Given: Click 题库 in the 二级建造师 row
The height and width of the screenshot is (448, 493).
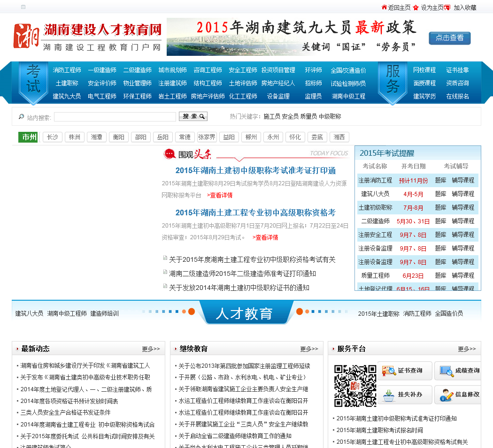Looking at the screenshot, I should pyautogui.click(x=440, y=221).
